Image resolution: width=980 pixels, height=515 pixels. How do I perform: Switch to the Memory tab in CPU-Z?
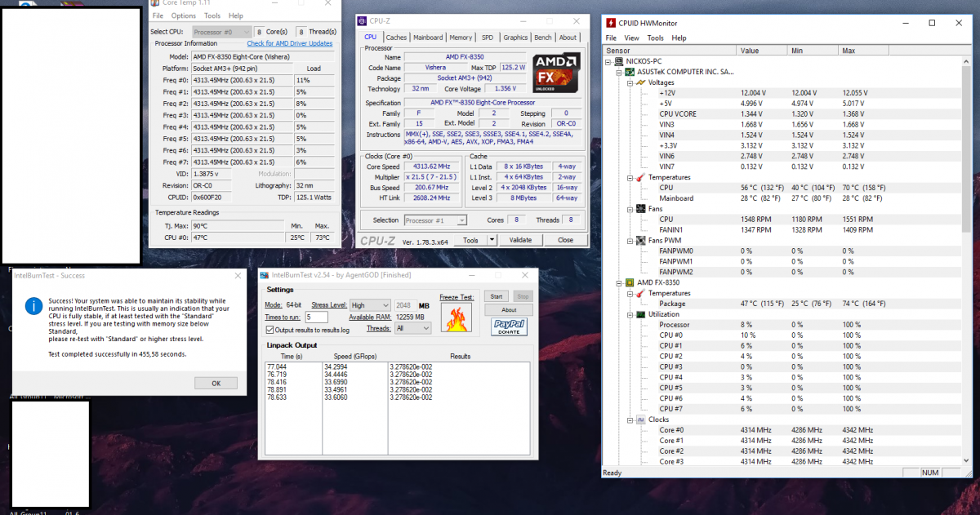pyautogui.click(x=461, y=38)
